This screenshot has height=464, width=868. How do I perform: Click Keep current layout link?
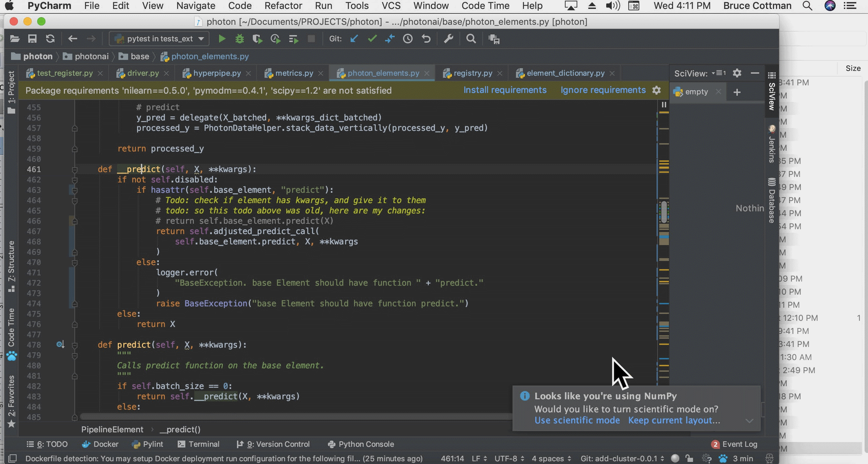click(674, 420)
